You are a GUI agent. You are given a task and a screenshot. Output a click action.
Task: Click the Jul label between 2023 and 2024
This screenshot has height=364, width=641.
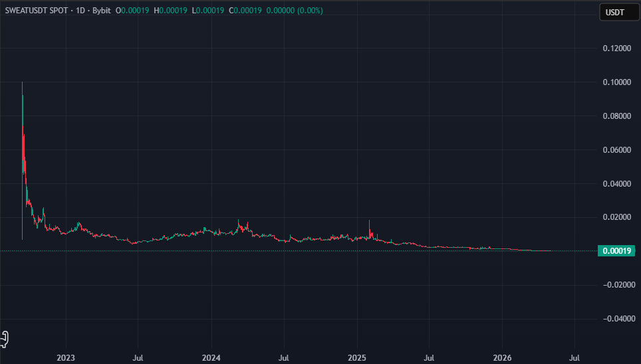click(x=138, y=358)
